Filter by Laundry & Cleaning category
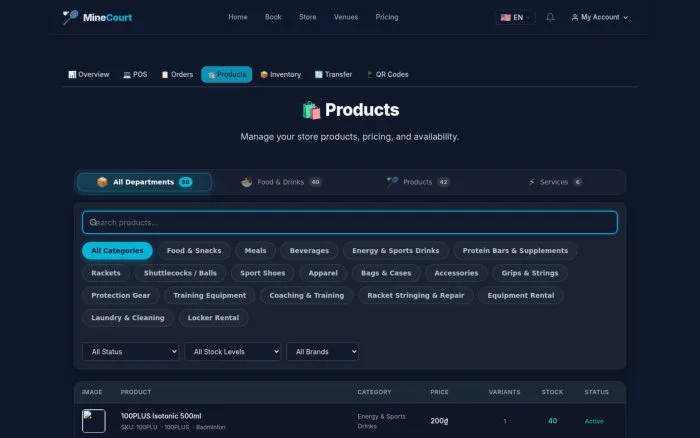Screen dimensions: 700x438 128,318
